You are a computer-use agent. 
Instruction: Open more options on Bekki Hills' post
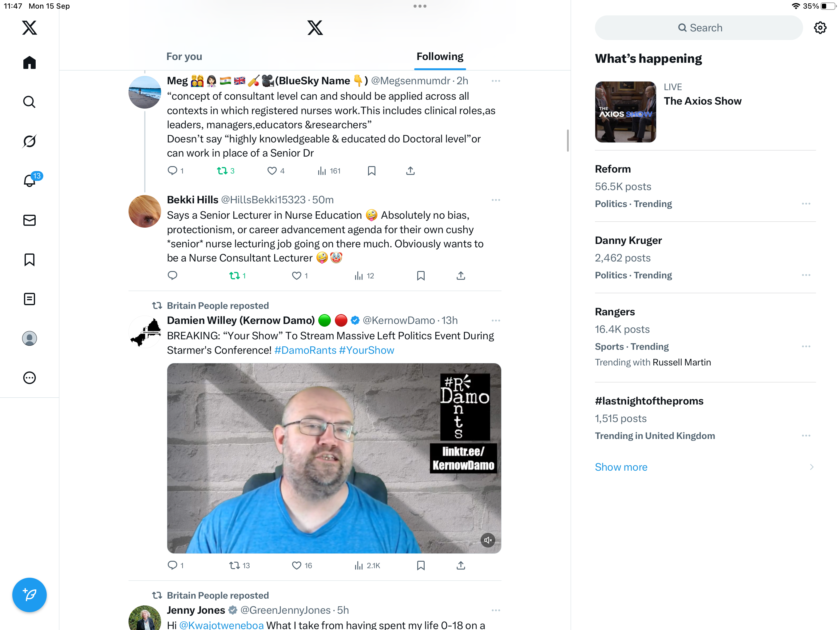click(496, 200)
